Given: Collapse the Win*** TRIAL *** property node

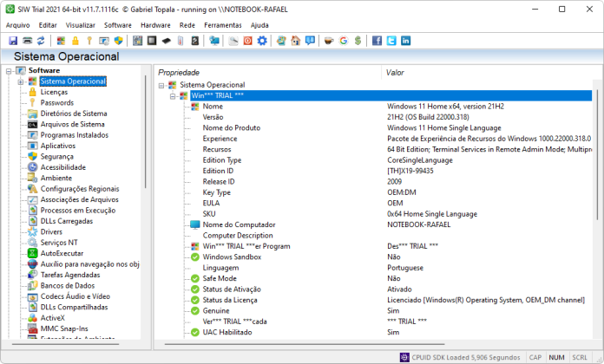Looking at the screenshot, I should [173, 96].
